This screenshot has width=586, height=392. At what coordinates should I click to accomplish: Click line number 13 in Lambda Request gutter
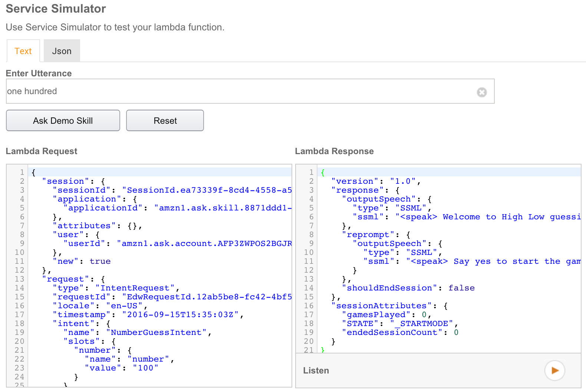19,279
